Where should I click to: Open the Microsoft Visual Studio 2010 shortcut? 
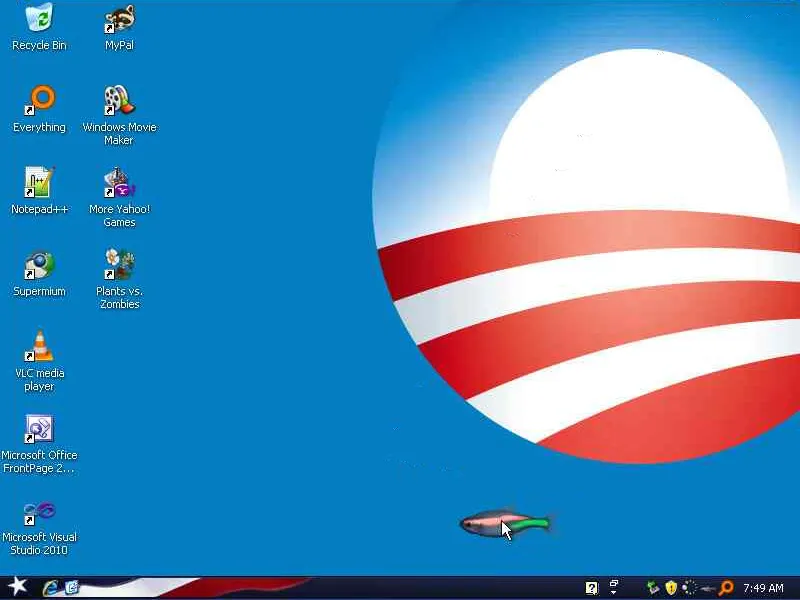(x=39, y=528)
